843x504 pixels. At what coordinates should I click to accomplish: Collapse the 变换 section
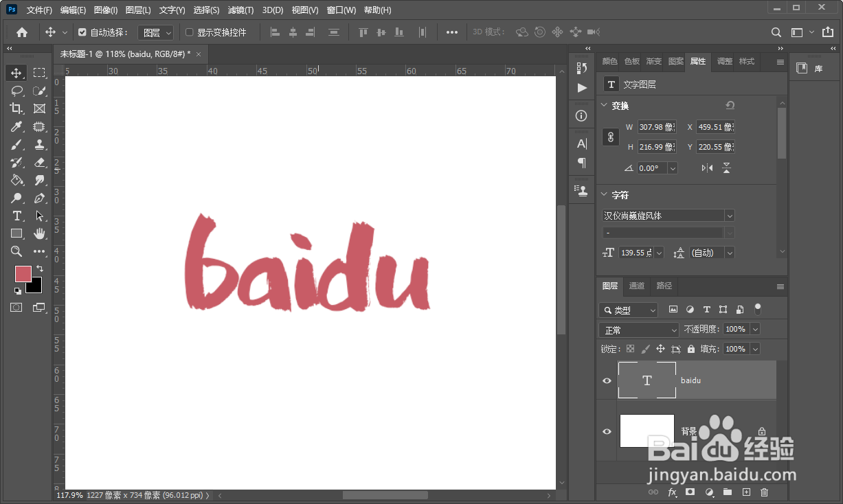604,106
